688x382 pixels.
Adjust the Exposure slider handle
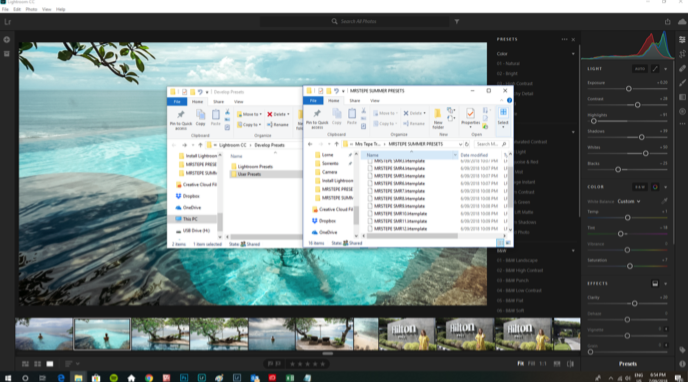pyautogui.click(x=628, y=89)
